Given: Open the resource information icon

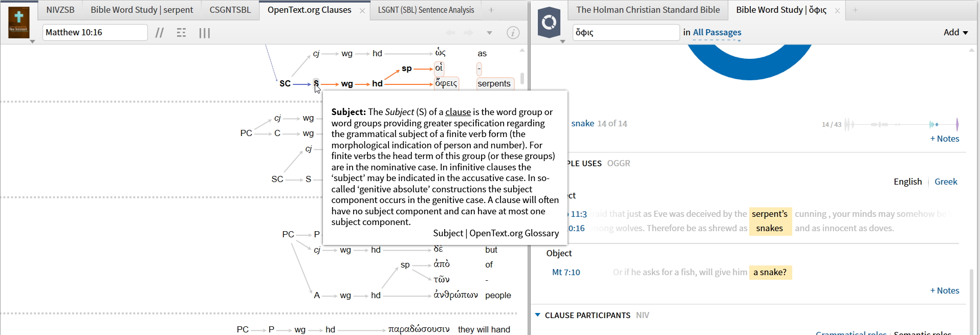Looking at the screenshot, I should point(513,33).
